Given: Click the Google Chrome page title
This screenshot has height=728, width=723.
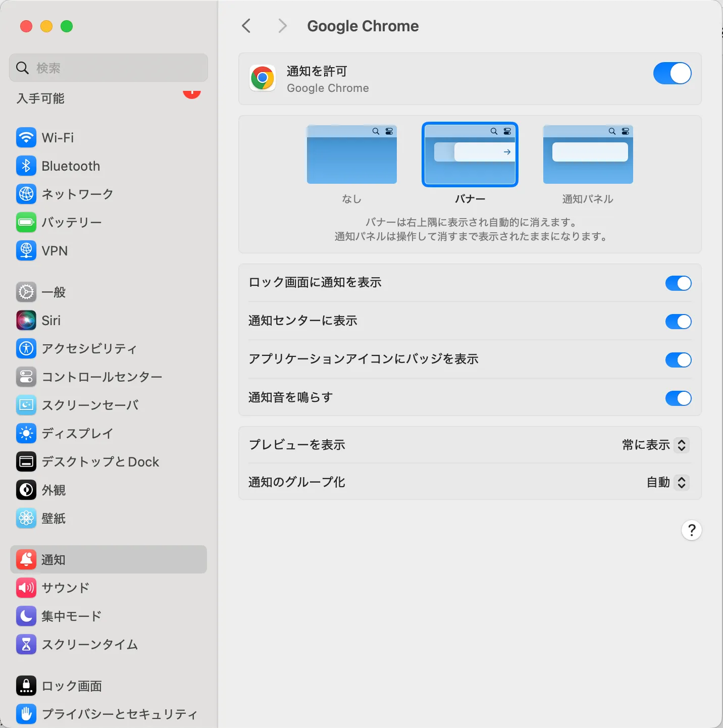Looking at the screenshot, I should (x=363, y=26).
